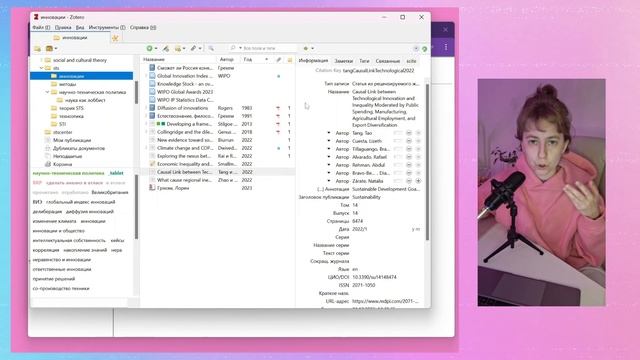Filter by the green научно-техническая политика tag
640x360 pixels.
pyautogui.click(x=69, y=173)
